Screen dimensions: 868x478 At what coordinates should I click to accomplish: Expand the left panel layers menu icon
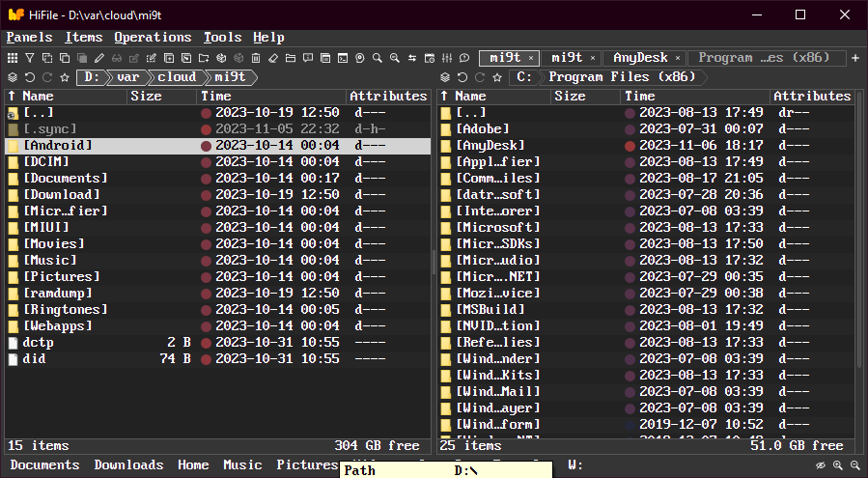(x=13, y=77)
